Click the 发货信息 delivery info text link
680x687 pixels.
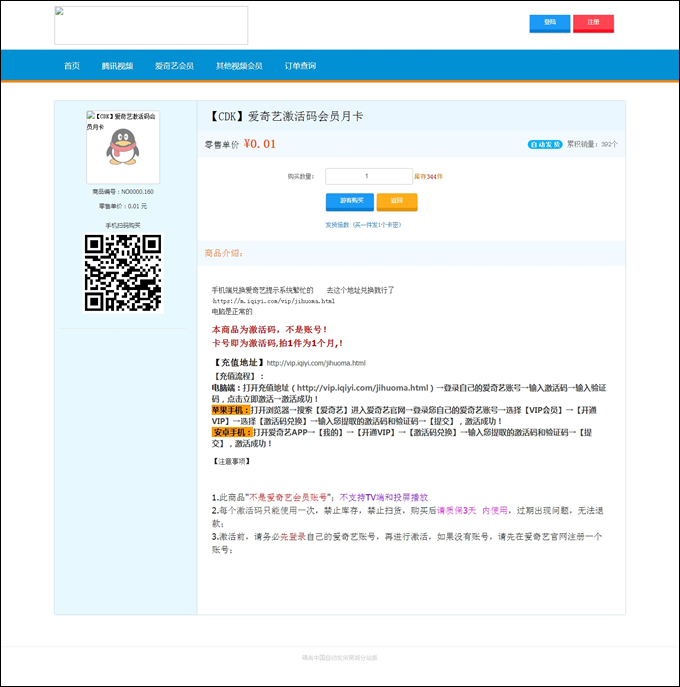tap(363, 225)
